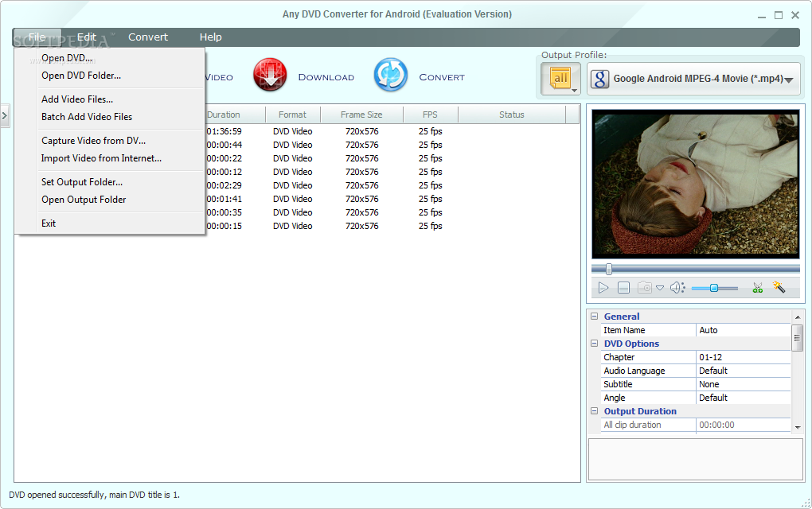
Task: Move the video seek bar handle
Action: pos(609,269)
